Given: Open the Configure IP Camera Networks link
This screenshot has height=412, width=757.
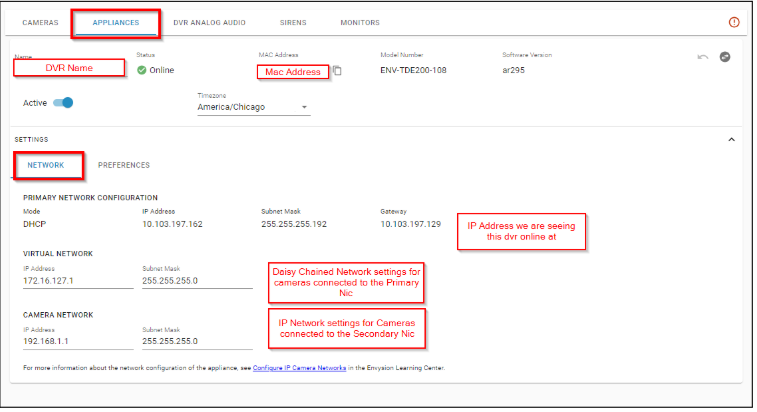Looking at the screenshot, I should point(299,369).
